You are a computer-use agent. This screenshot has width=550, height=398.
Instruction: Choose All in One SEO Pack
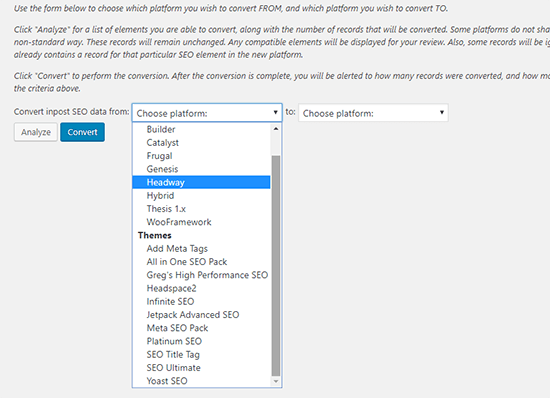pyautogui.click(x=201, y=262)
